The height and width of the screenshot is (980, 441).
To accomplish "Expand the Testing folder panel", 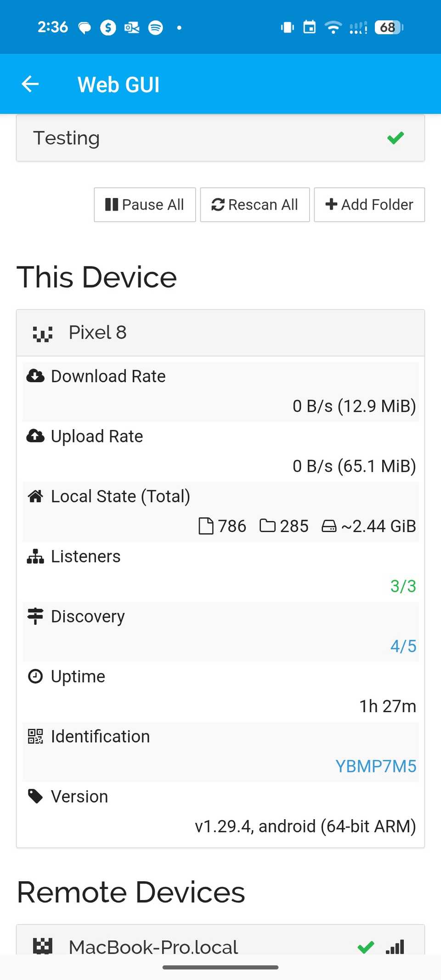I will [x=220, y=138].
